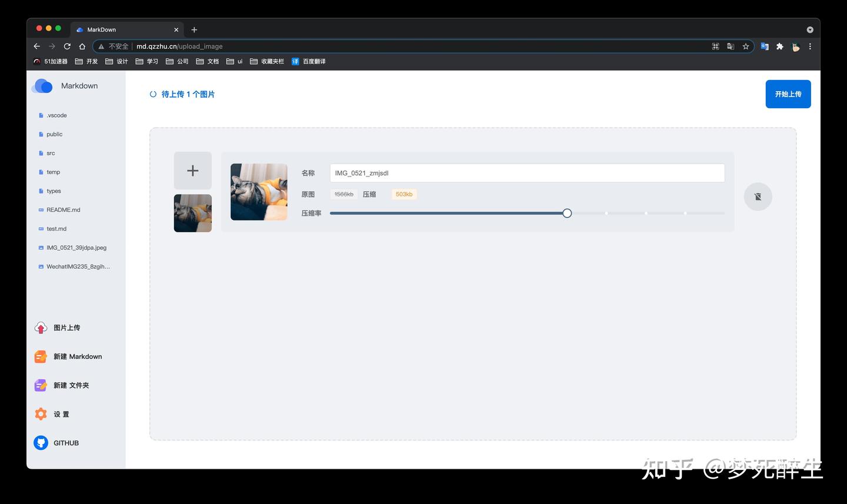Click the Markdown app logo

(42, 86)
